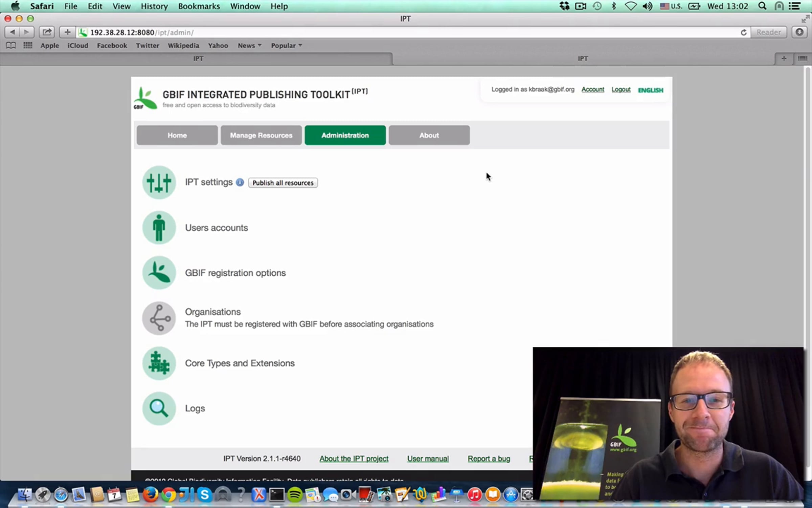Image resolution: width=812 pixels, height=508 pixels.
Task: Expand the News bookmarks dropdown
Action: point(250,45)
